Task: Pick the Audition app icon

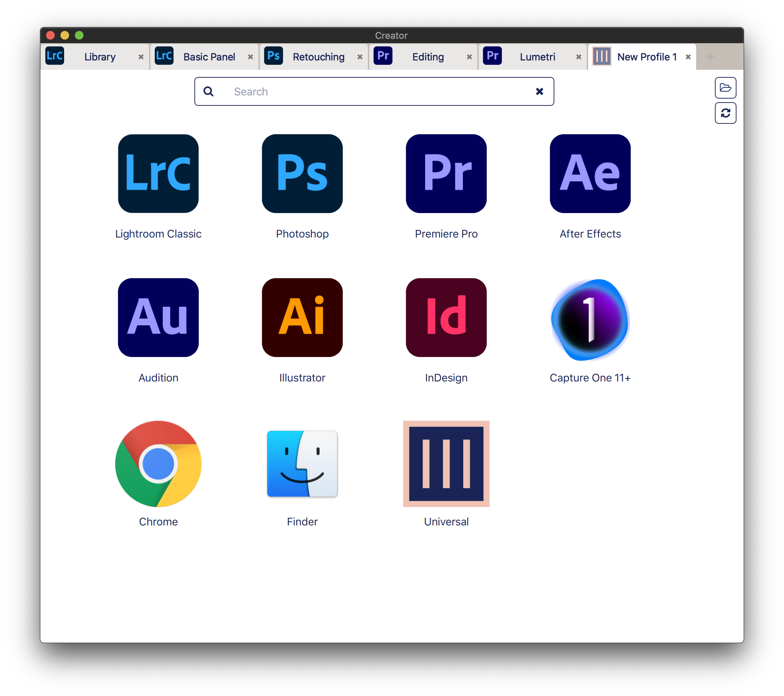Action: point(158,317)
